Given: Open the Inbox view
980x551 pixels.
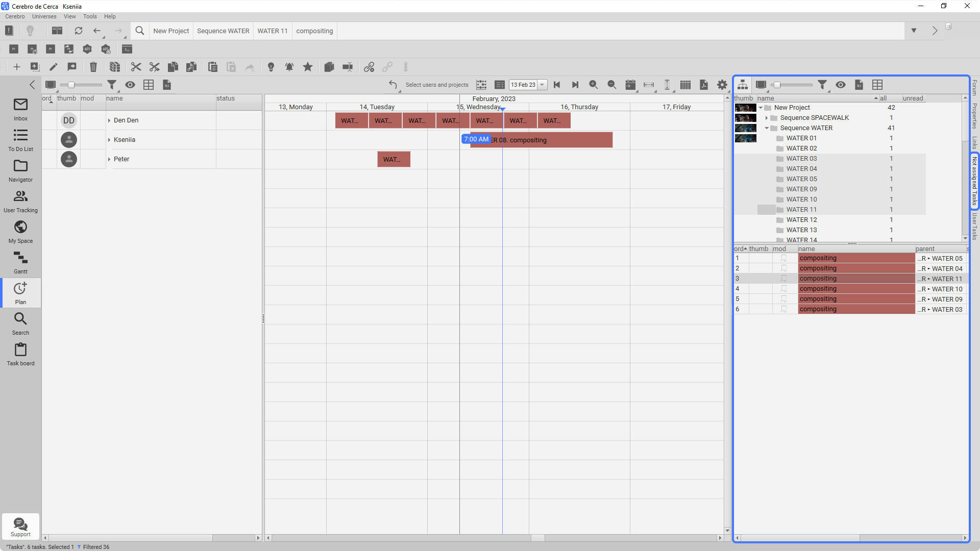Looking at the screenshot, I should pyautogui.click(x=20, y=109).
